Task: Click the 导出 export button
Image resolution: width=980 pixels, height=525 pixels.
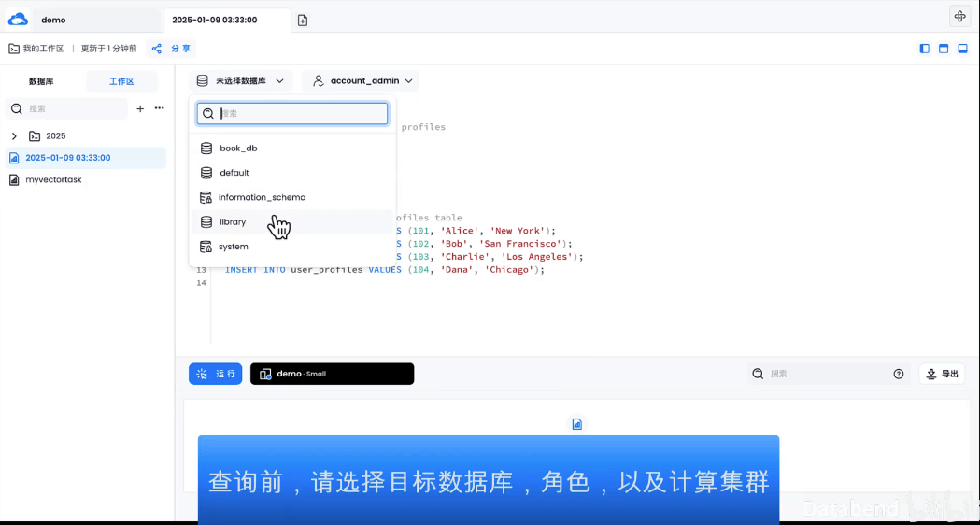Action: click(942, 374)
